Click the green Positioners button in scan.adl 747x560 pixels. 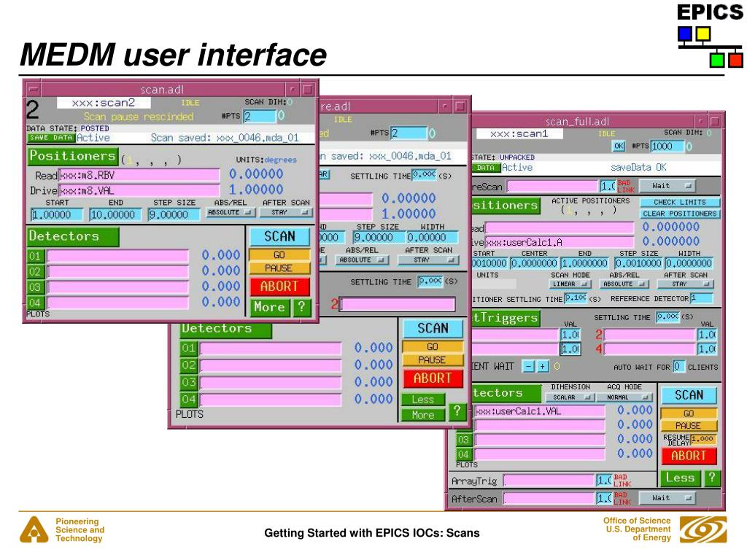pyautogui.click(x=72, y=156)
